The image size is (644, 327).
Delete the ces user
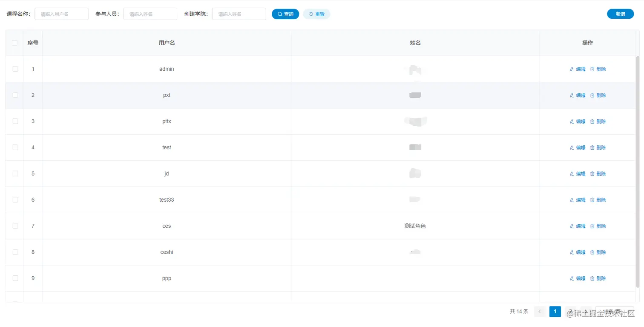[598, 226]
